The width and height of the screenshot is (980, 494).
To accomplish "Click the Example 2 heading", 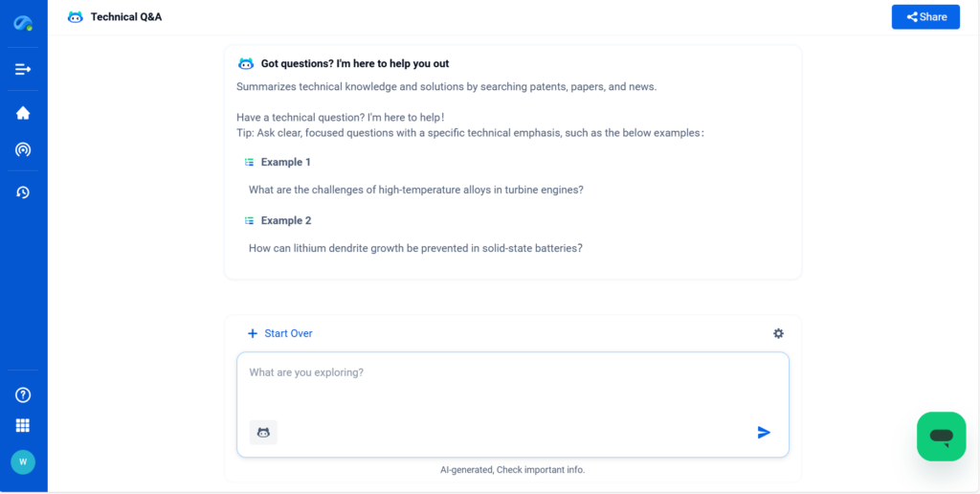I will click(x=285, y=220).
